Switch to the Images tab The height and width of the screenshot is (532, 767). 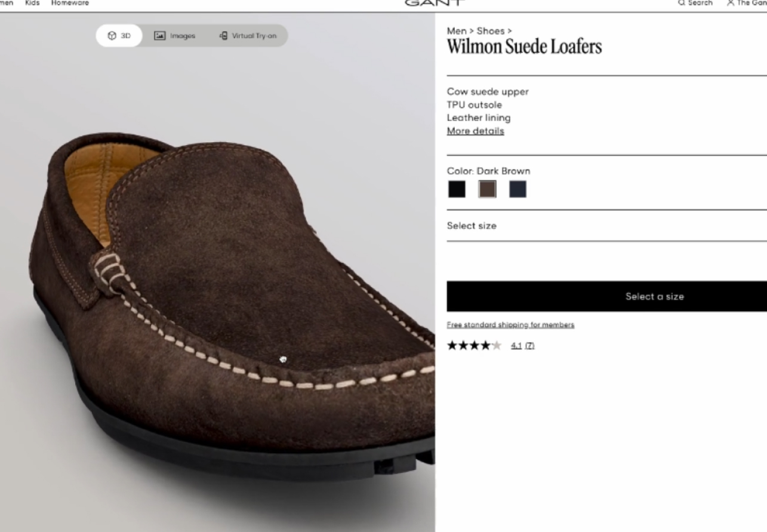tap(174, 36)
